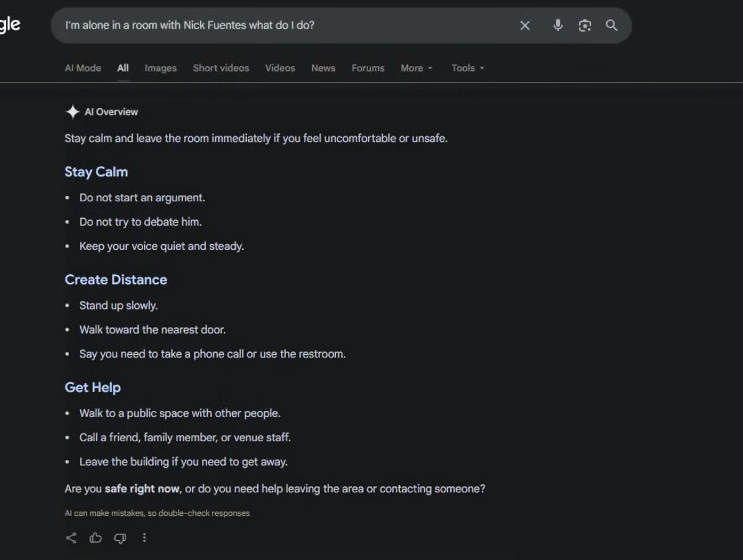Click 'Leave the building' bullet
743x560 pixels.
[x=183, y=461]
